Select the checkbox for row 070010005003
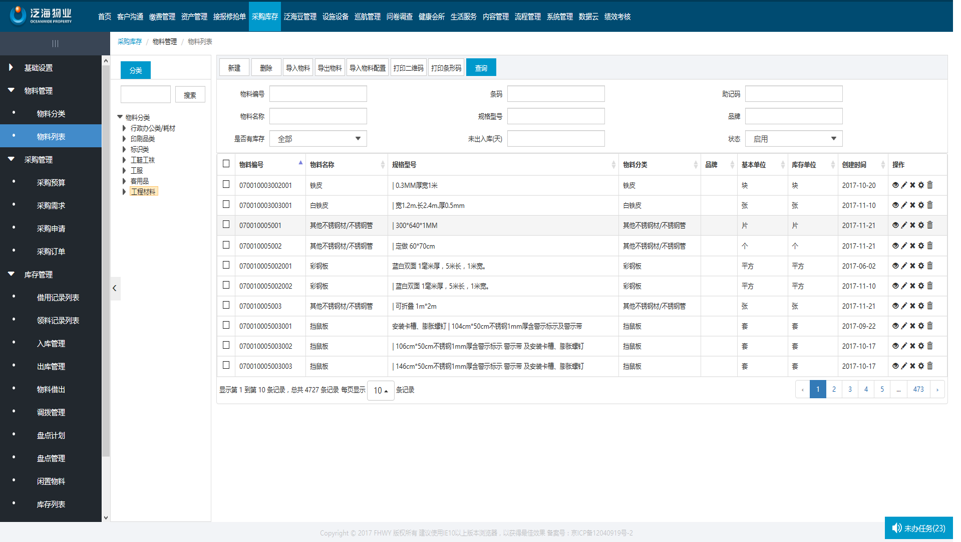 pyautogui.click(x=226, y=306)
